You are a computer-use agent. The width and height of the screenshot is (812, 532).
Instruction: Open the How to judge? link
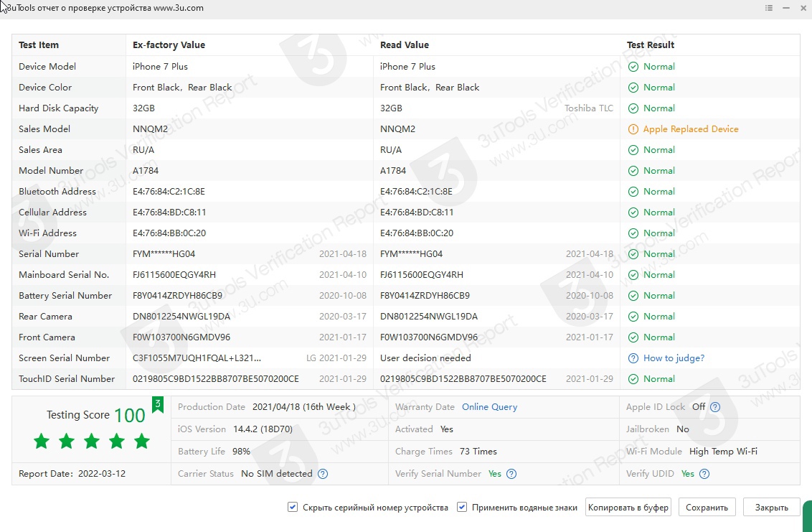click(674, 358)
